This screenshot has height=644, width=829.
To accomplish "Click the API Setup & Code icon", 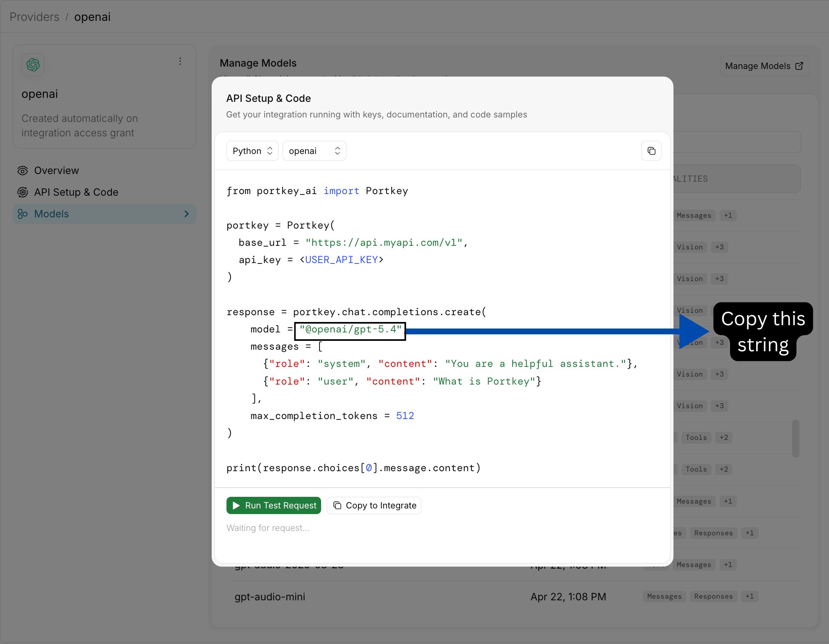I will click(22, 192).
